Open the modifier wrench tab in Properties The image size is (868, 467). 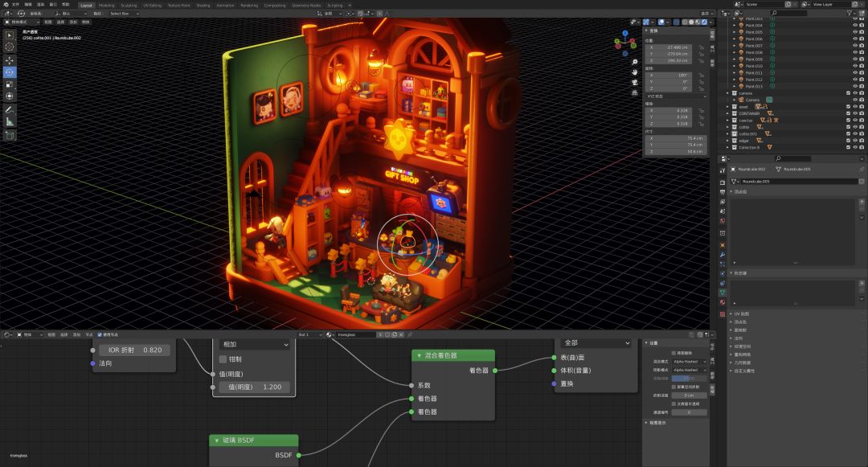pos(723,254)
